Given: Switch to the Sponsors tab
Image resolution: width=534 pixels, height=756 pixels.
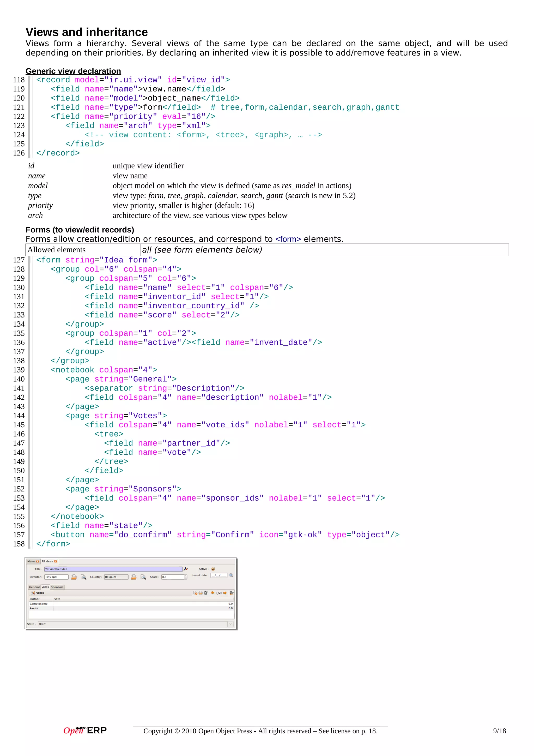Looking at the screenshot, I should (57, 587).
